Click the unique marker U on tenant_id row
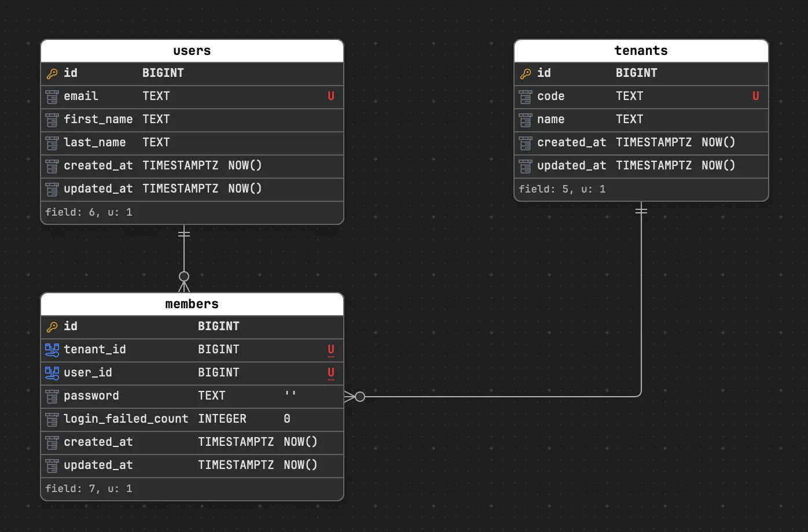The image size is (808, 532). point(331,350)
